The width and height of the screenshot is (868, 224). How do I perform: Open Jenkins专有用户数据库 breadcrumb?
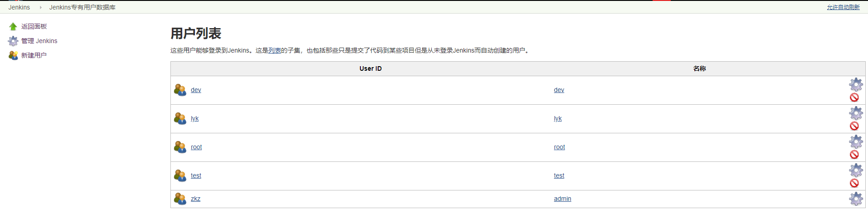pyautogui.click(x=82, y=7)
